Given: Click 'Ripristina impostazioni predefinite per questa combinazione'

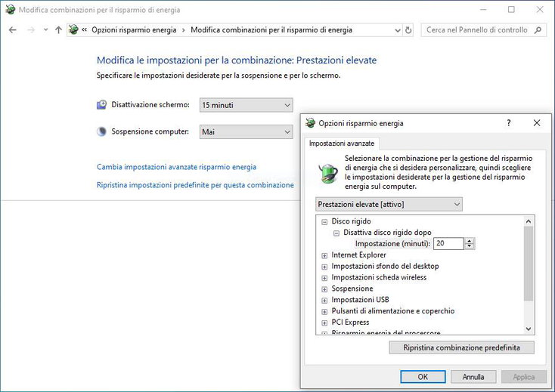Looking at the screenshot, I should click(195, 185).
